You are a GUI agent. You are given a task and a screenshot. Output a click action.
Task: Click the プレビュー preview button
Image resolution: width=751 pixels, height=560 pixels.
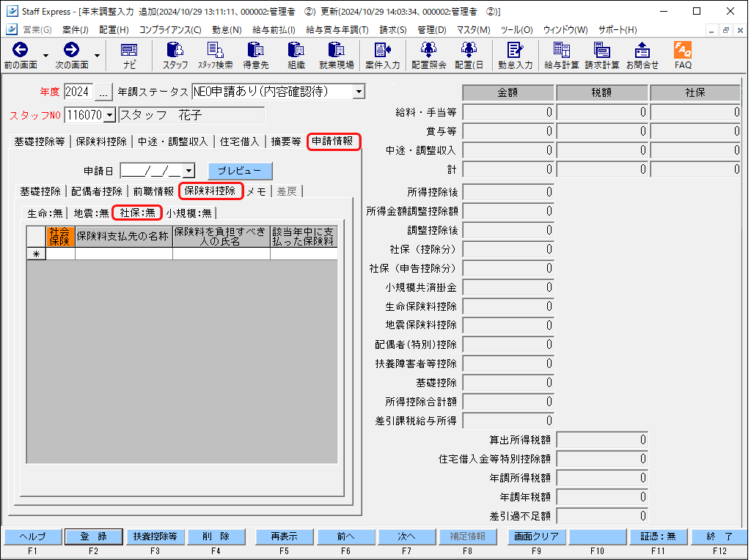coord(240,171)
